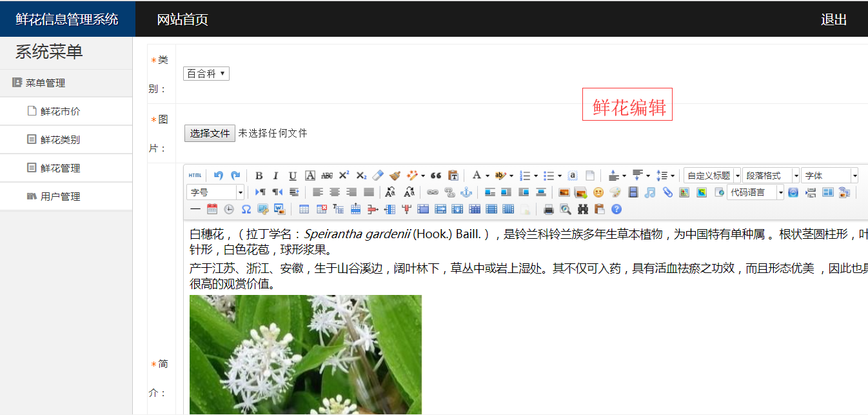868x415 pixels.
Task: Toggle character border formatting
Action: point(310,176)
